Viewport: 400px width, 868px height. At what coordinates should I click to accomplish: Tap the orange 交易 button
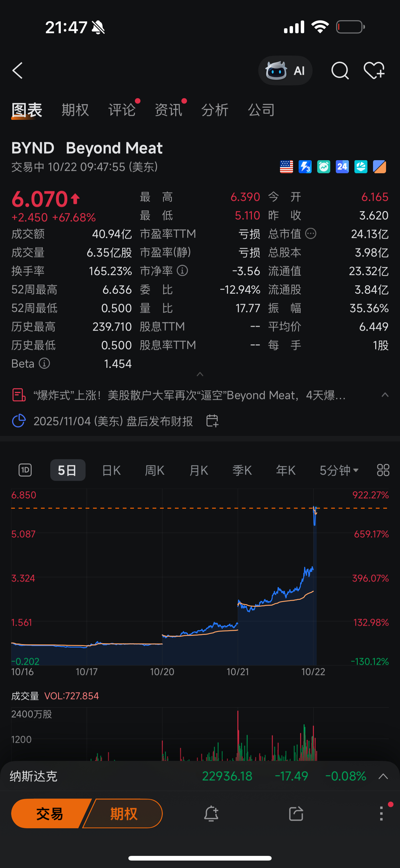click(50, 814)
